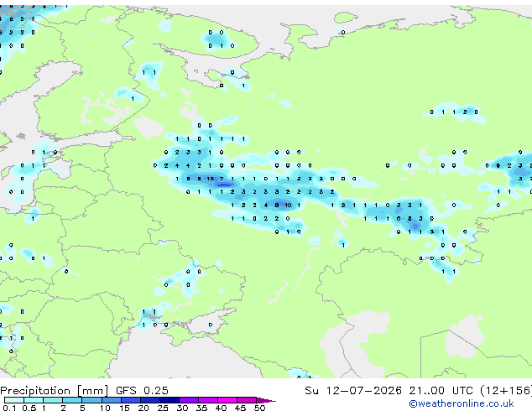Click the 'GFS 0.25' model label
Image resolution: width=532 pixels, height=411 pixels.
pos(142,391)
